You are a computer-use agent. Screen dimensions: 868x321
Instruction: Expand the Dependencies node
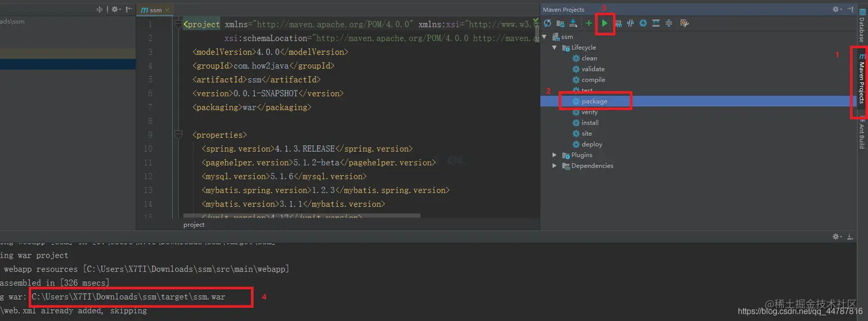[555, 166]
